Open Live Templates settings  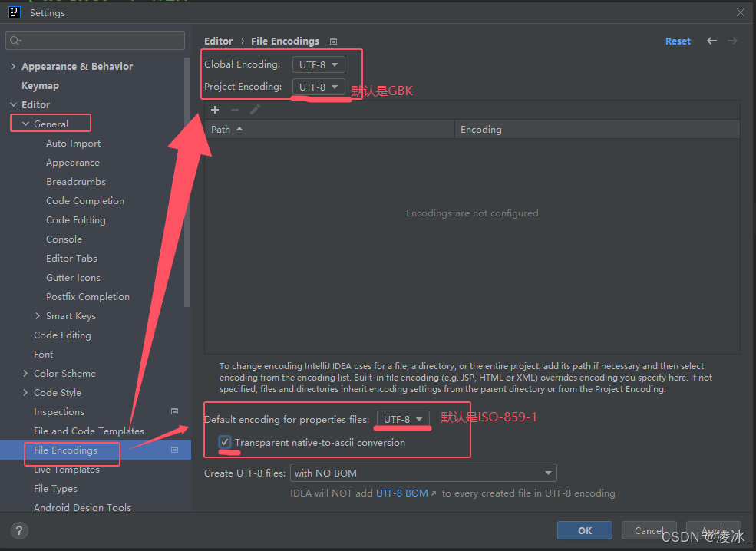tap(67, 469)
